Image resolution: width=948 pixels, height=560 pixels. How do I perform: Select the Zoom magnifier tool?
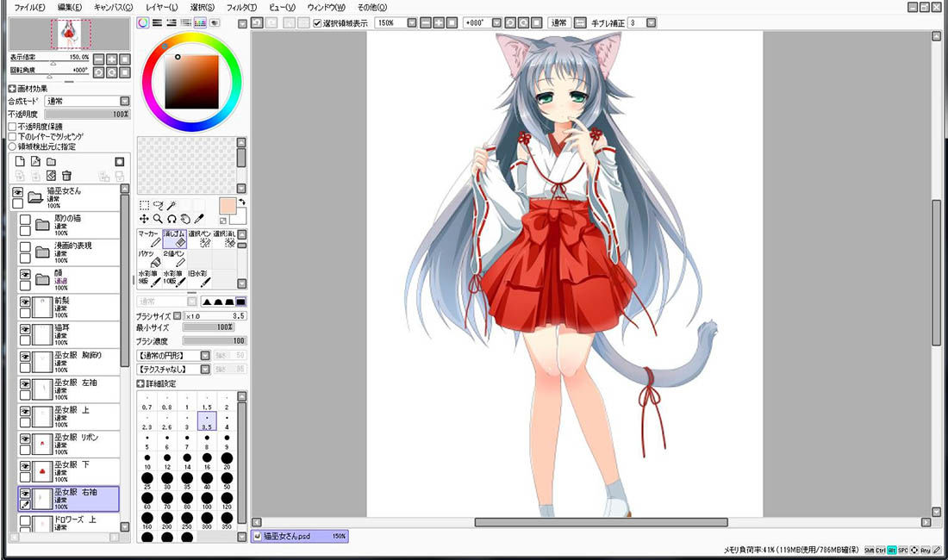click(158, 219)
